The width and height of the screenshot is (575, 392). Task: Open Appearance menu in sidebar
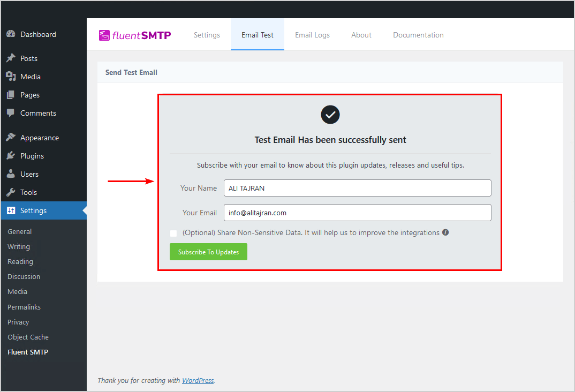pos(40,138)
